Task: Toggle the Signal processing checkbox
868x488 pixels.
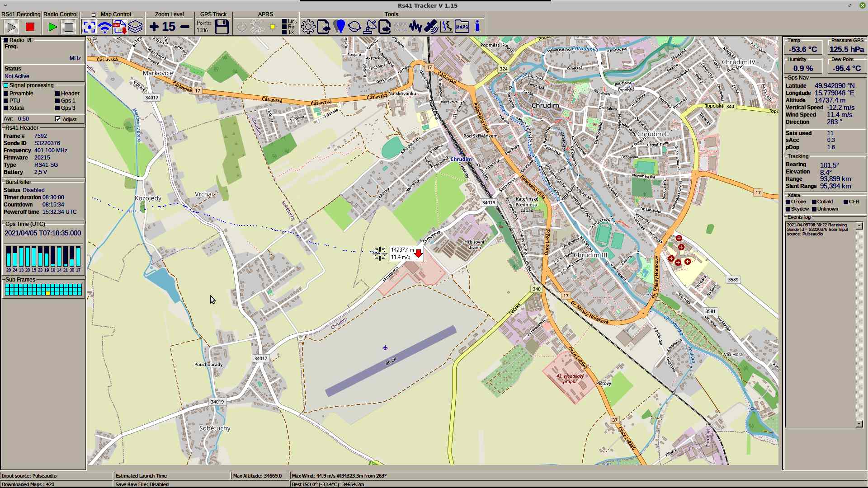Action: point(6,85)
